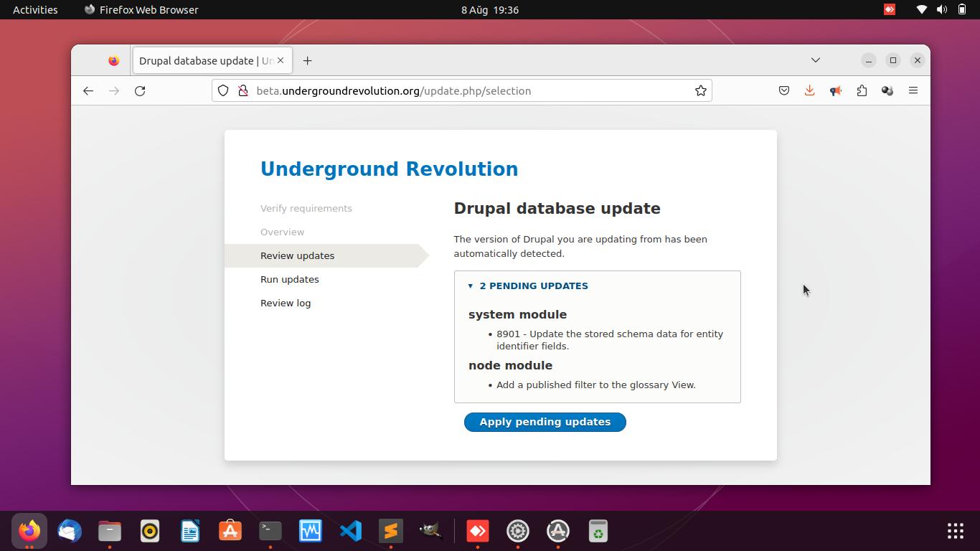Launch Sublime Text from the dock
The height and width of the screenshot is (551, 980).
pyautogui.click(x=391, y=531)
